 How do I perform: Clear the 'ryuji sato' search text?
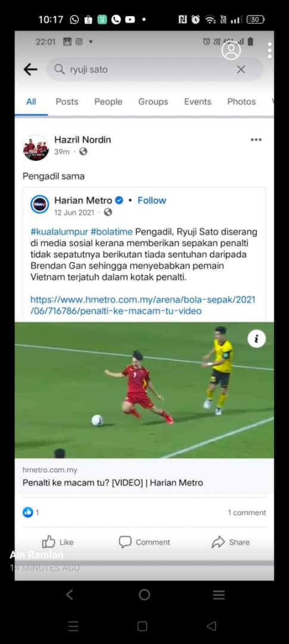[241, 69]
